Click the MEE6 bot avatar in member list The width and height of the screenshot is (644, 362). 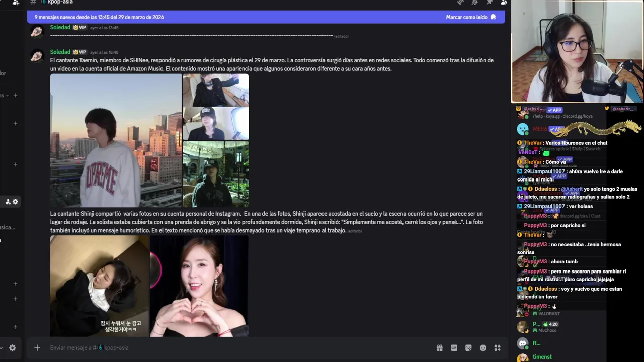tap(523, 129)
